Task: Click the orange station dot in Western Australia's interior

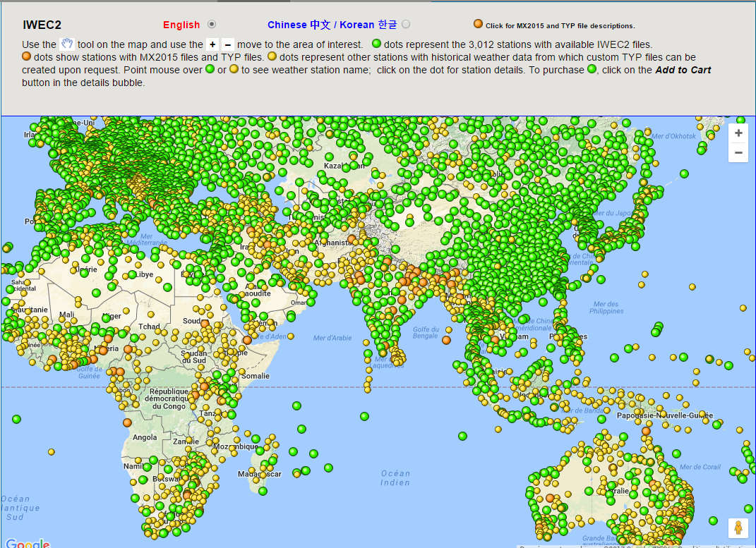Action: tap(550, 498)
